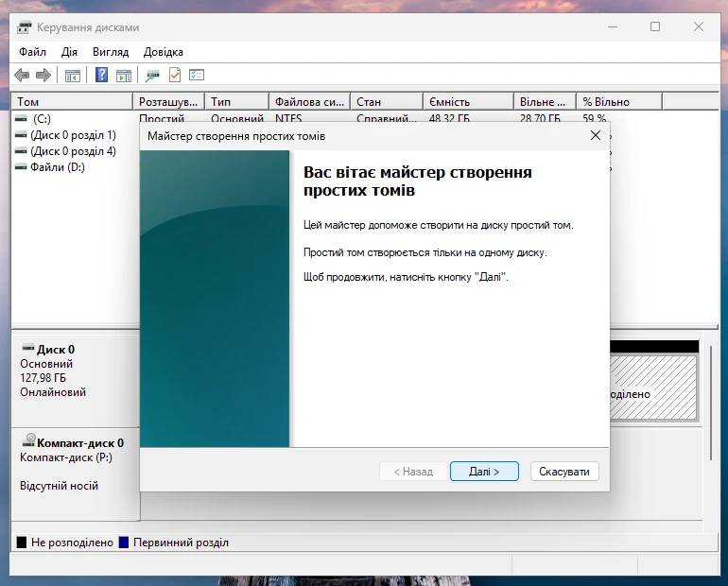The height and width of the screenshot is (586, 728).
Task: Click the Компакт-диск (P:) label
Action: (x=66, y=457)
